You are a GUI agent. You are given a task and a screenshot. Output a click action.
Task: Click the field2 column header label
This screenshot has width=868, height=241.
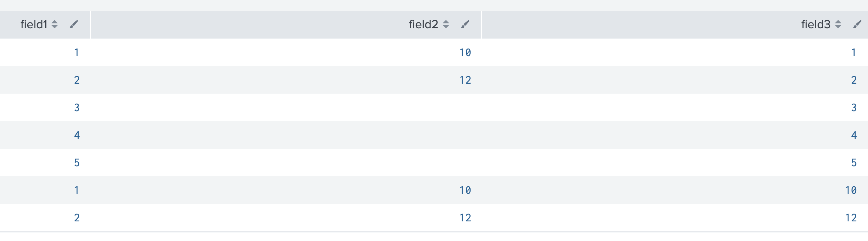pyautogui.click(x=423, y=24)
